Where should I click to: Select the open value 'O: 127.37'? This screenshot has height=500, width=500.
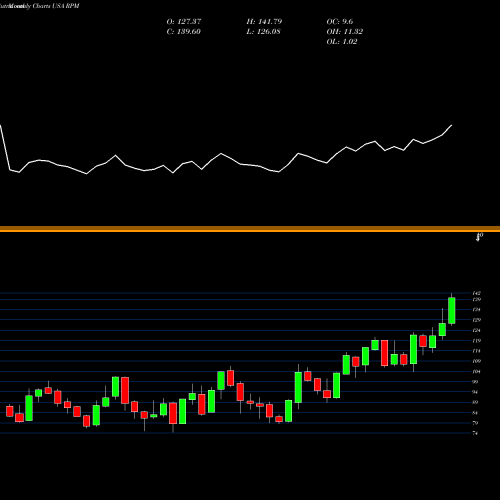coord(184,22)
